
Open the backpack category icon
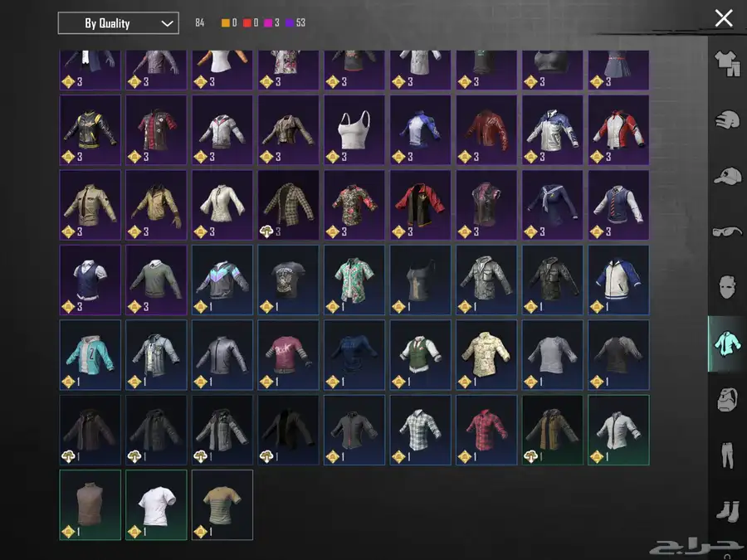pyautogui.click(x=727, y=399)
